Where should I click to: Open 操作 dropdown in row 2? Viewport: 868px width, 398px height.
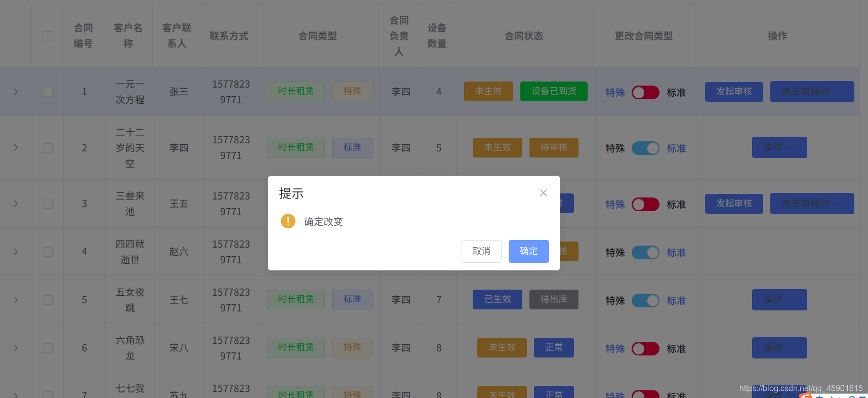[779, 147]
